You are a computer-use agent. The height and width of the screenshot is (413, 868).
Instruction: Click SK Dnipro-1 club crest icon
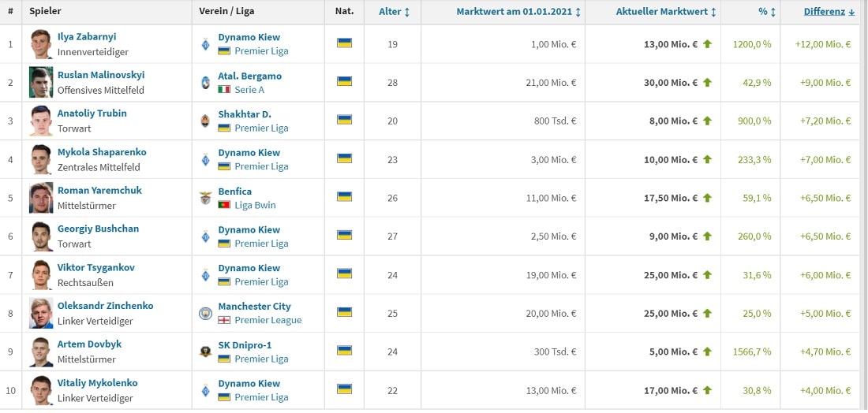(x=205, y=352)
